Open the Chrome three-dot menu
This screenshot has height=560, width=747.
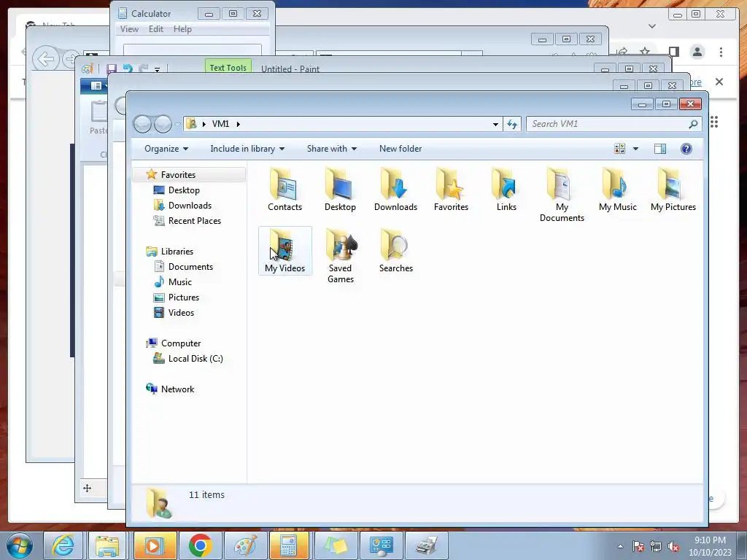coord(721,52)
